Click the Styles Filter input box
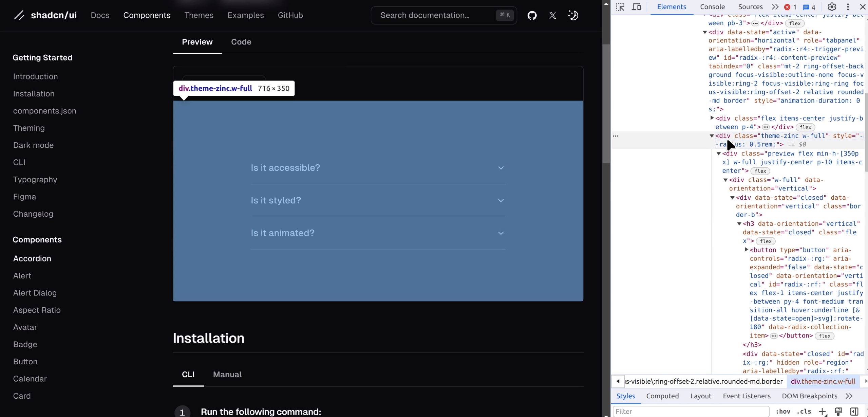Viewport: 868px width, 417px height. [x=691, y=411]
